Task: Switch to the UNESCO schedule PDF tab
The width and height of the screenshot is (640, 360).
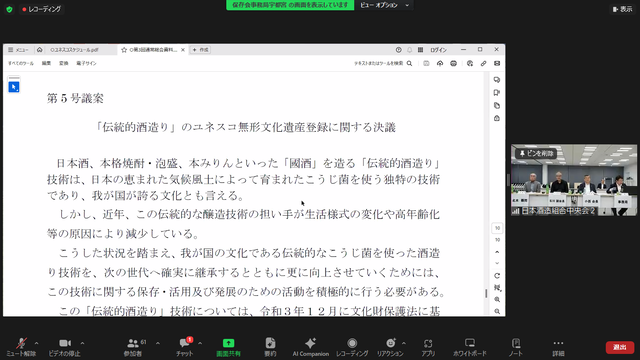Action: 74,50
